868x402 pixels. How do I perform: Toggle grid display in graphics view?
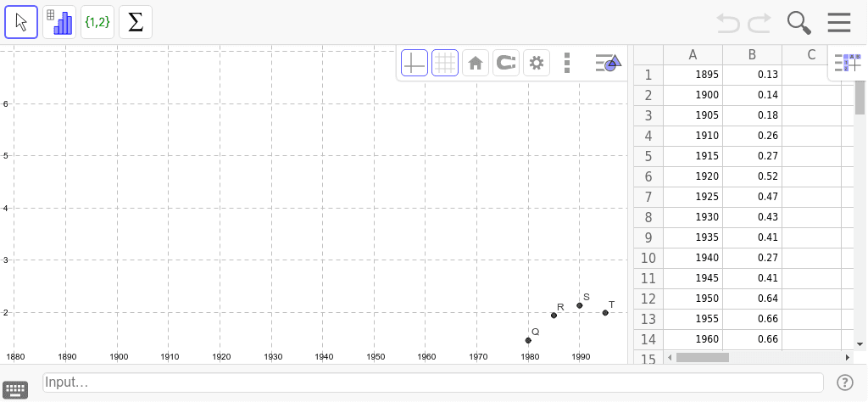point(445,63)
